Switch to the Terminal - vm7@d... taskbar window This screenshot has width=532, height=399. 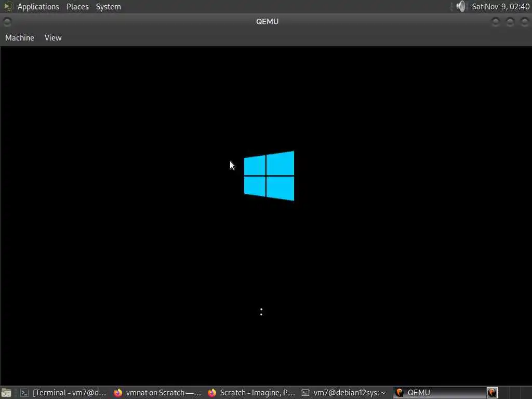(63, 393)
